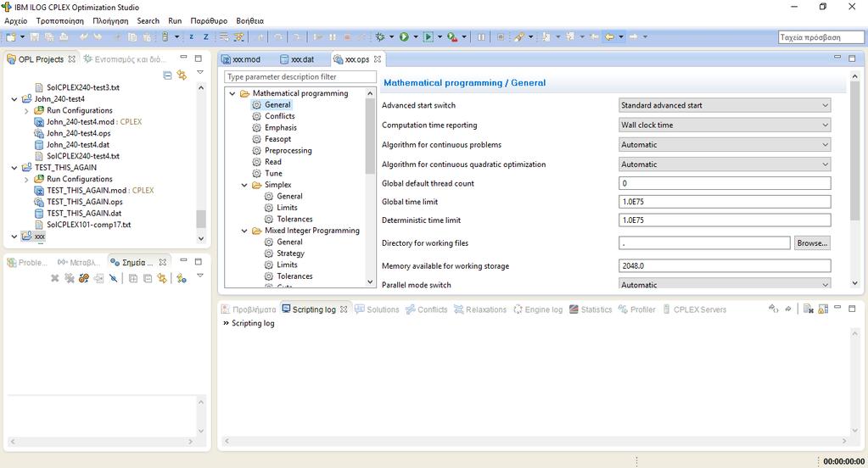Collapse the Simplex tree node
Screen dimensions: 868x468
point(244,185)
